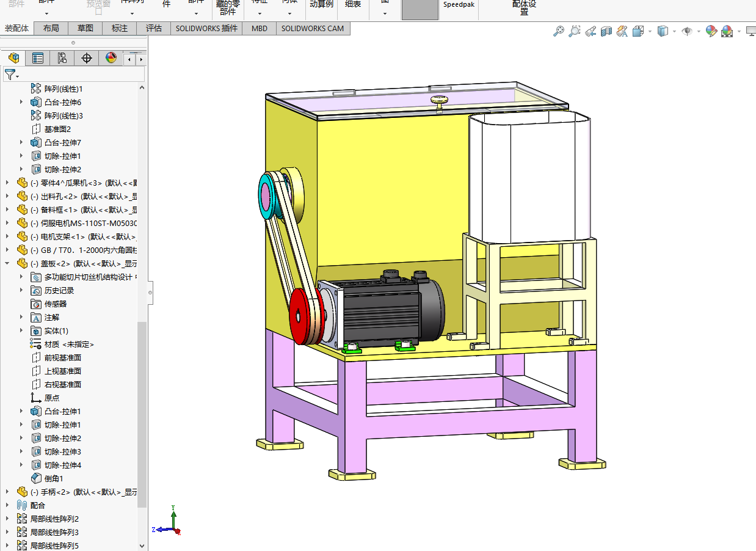Switch to the 评估 tab

tap(154, 28)
